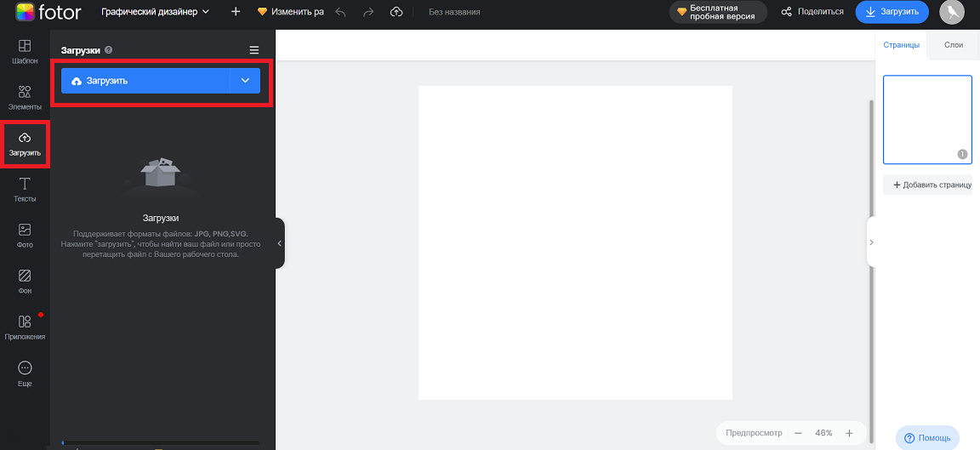The width and height of the screenshot is (980, 450).
Task: Click the blue Загрузить upload button in panel
Action: tap(145, 81)
